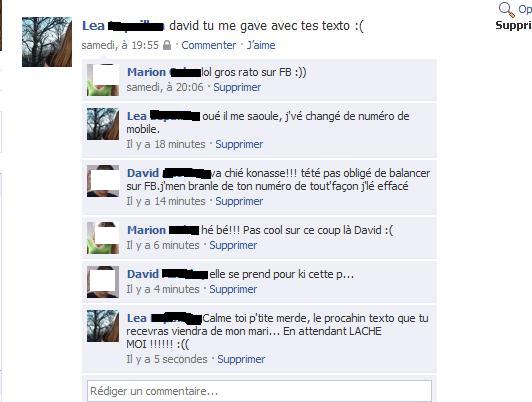Click Lea's avatar on the 18 minutes comment
Image resolution: width=532 pixels, height=402 pixels.
103,124
